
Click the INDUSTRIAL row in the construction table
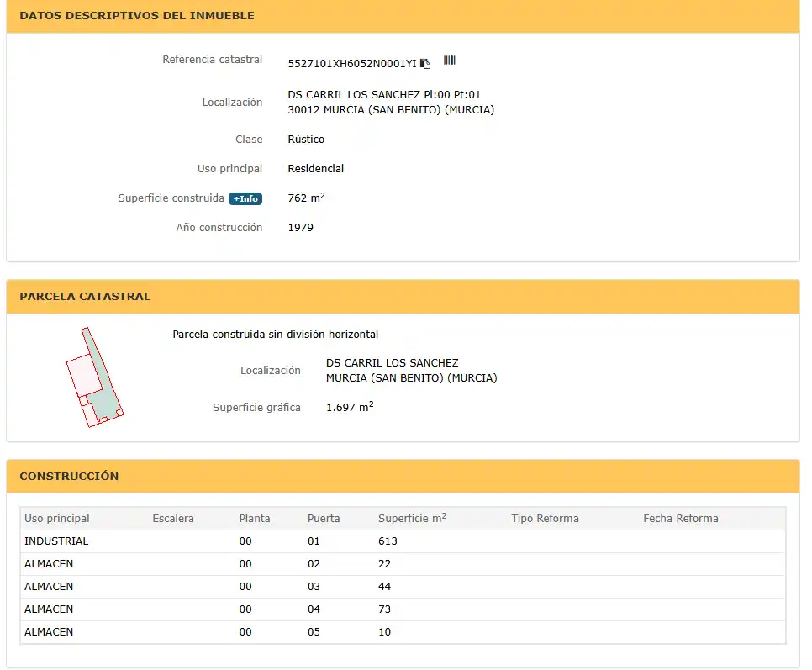coord(403,541)
